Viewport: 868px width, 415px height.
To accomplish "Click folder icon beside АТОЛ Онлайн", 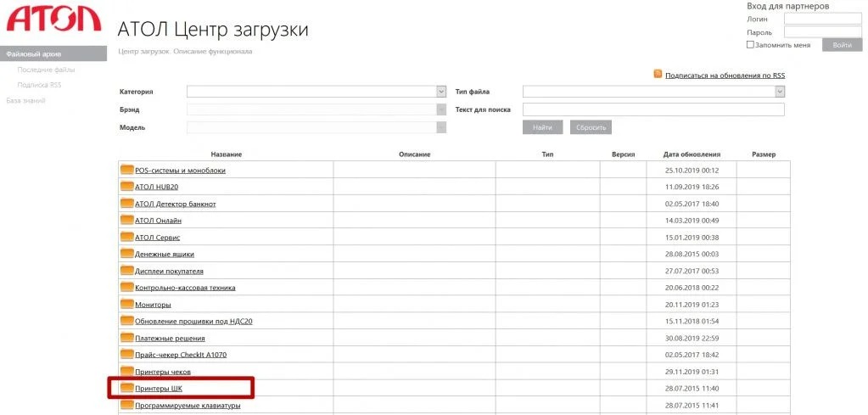I will pyautogui.click(x=127, y=220).
